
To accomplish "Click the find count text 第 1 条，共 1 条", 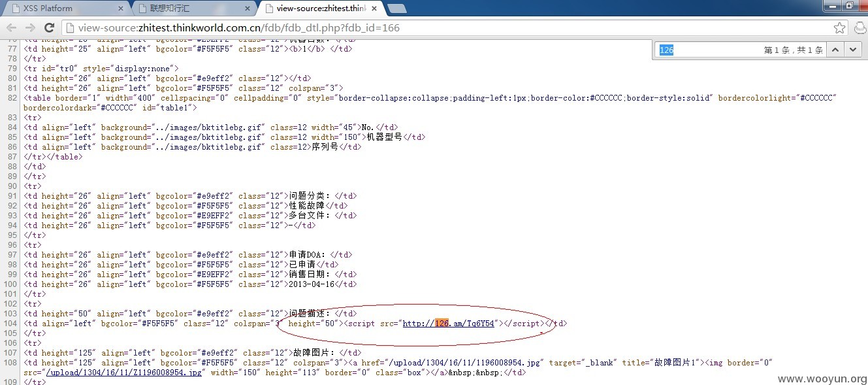I will tap(793, 50).
